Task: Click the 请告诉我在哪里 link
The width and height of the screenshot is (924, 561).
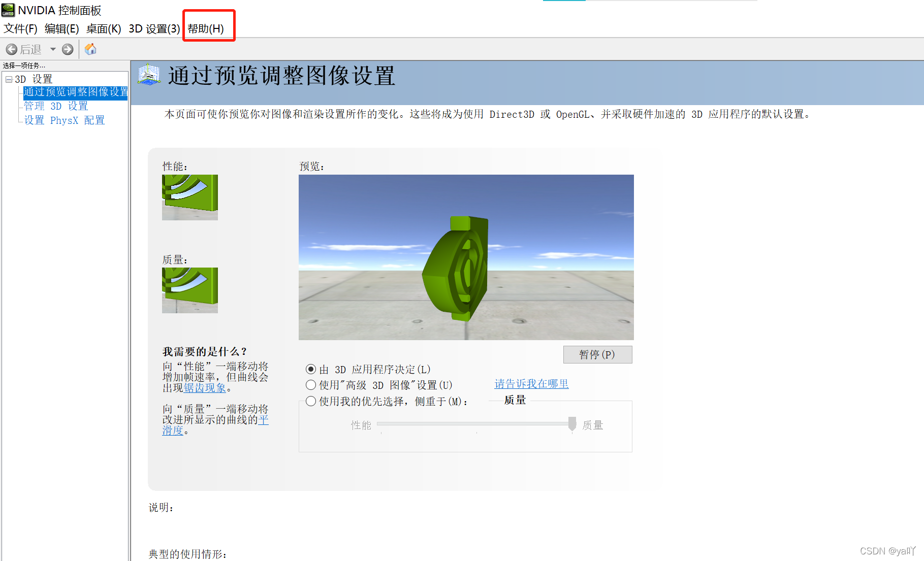Action: pos(531,384)
